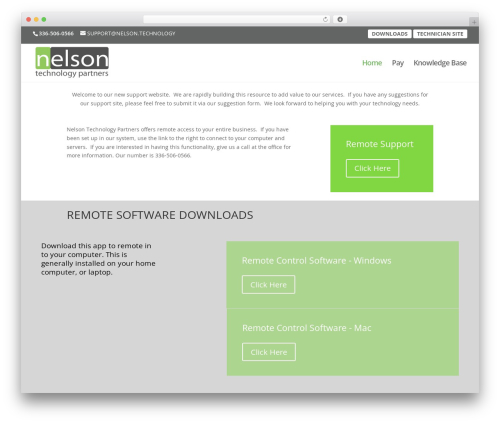500x423 pixels.
Task: Open a new tab with the plus button
Action: pos(474,22)
